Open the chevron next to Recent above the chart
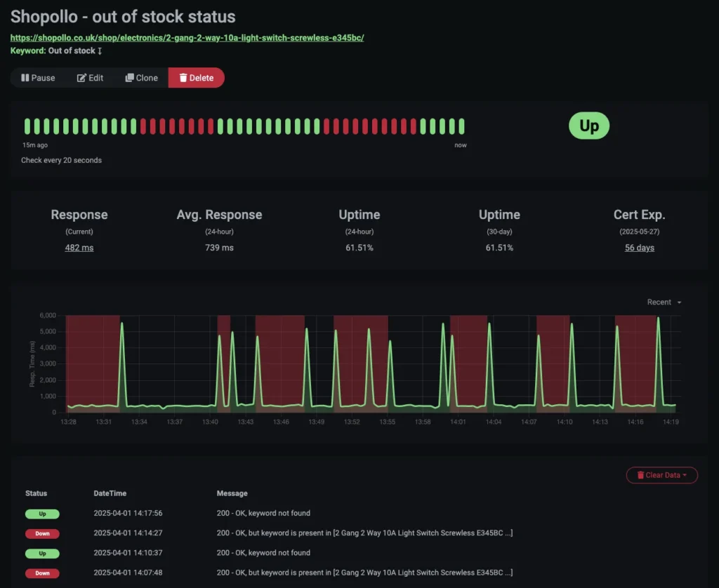The image size is (719, 588). 678,302
